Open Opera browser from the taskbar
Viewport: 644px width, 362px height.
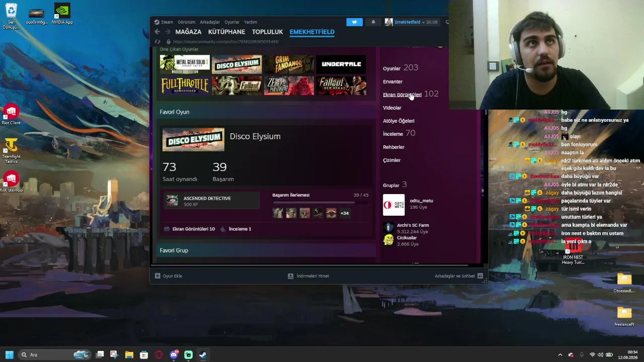(x=159, y=355)
